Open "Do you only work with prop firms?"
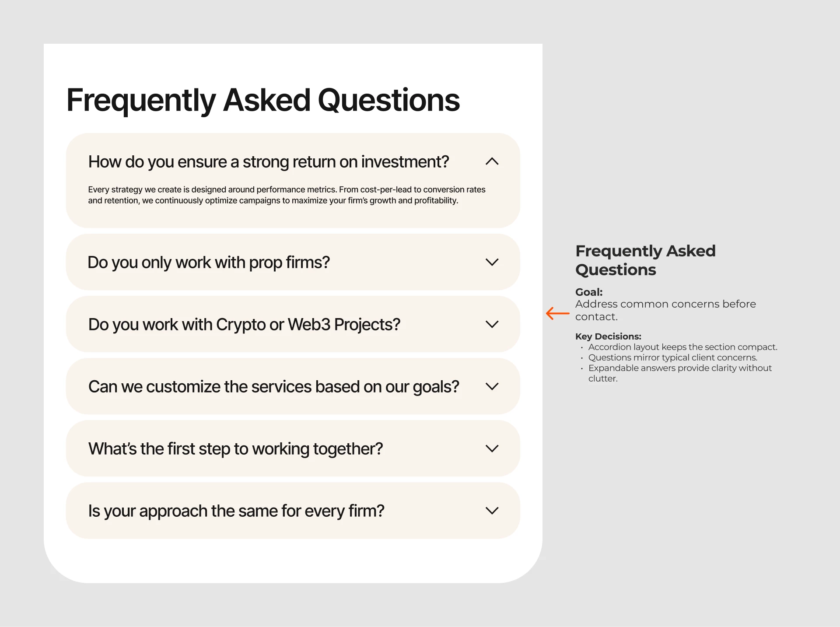Image resolution: width=840 pixels, height=627 pixels. (208, 263)
